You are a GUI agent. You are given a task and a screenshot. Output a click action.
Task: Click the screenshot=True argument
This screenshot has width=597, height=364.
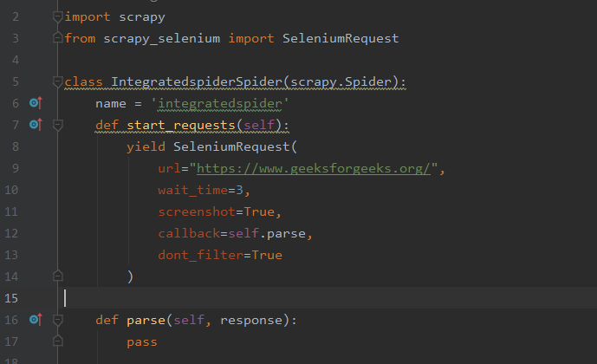point(220,211)
